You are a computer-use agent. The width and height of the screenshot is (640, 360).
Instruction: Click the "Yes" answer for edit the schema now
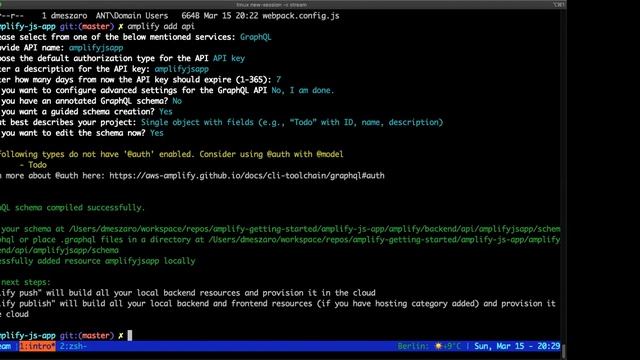[x=157, y=133]
